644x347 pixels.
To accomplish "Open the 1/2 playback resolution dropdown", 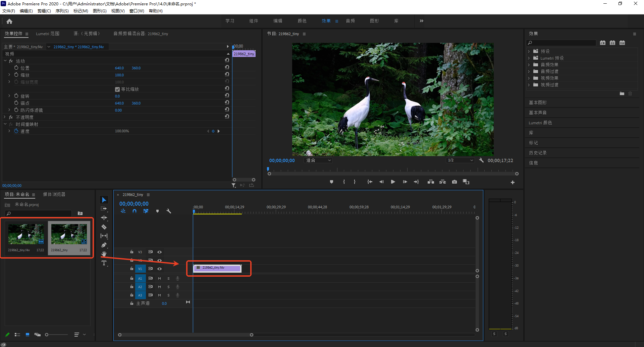I will [x=461, y=160].
